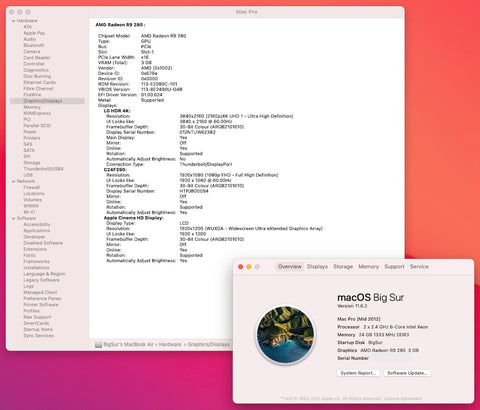Select Firewall under Network
The height and width of the screenshot is (410, 480).
(x=32, y=187)
